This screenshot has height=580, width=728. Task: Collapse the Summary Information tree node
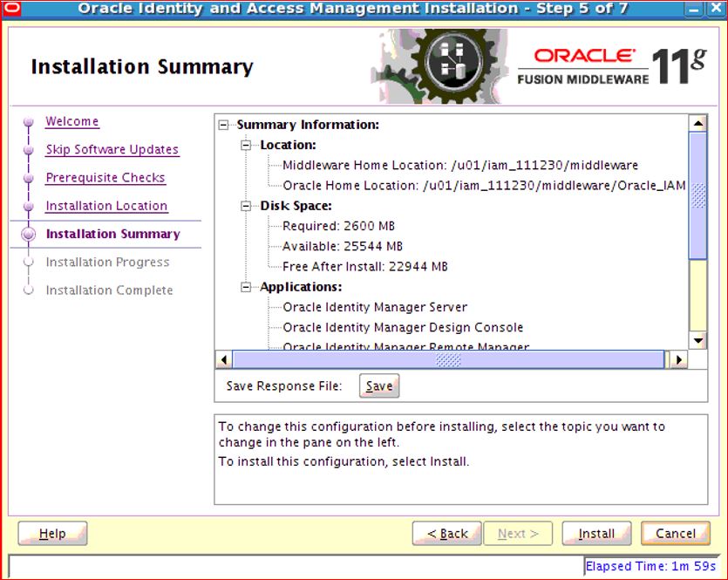pyautogui.click(x=223, y=125)
